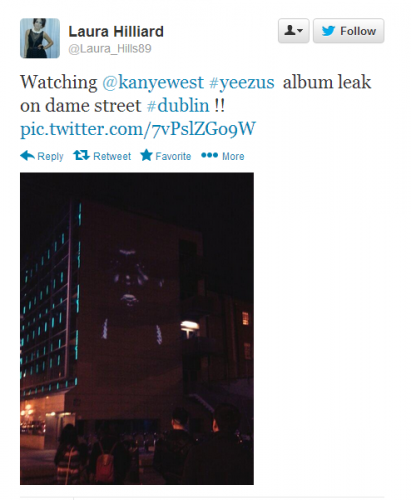Click the Reply arrow icon
This screenshot has width=411, height=500.
pyautogui.click(x=27, y=156)
